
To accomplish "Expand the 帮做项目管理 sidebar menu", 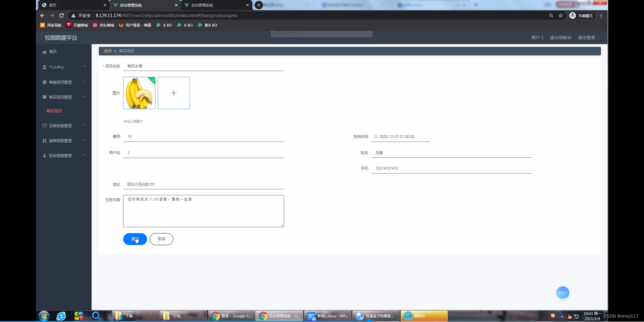I will [x=64, y=82].
